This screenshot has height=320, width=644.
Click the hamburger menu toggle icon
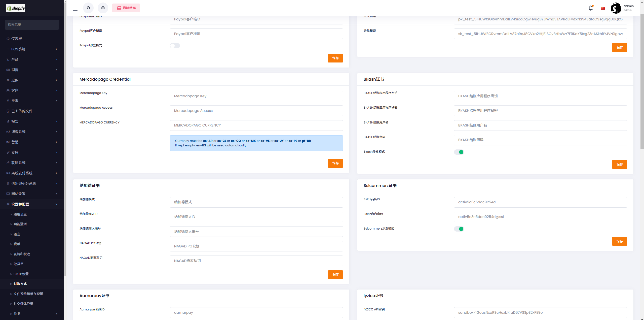[76, 8]
